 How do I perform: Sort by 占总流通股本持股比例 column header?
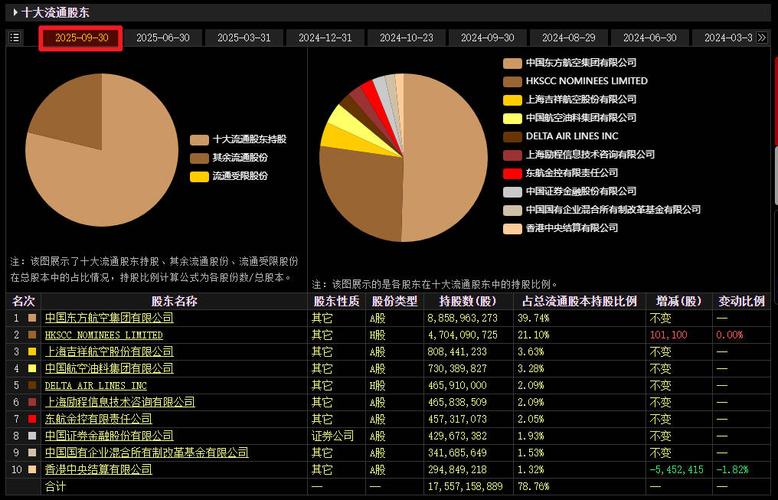580,301
